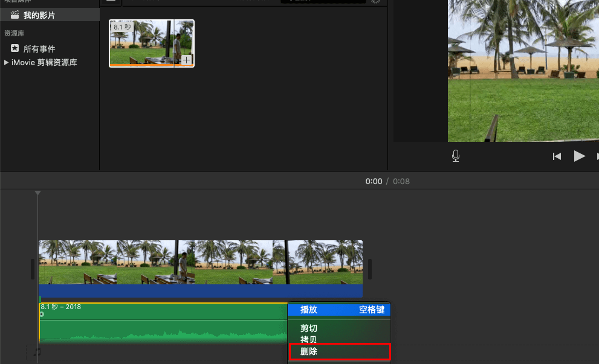Click the viewer preview of the beach scene
This screenshot has height=364, width=599.
(x=523, y=71)
